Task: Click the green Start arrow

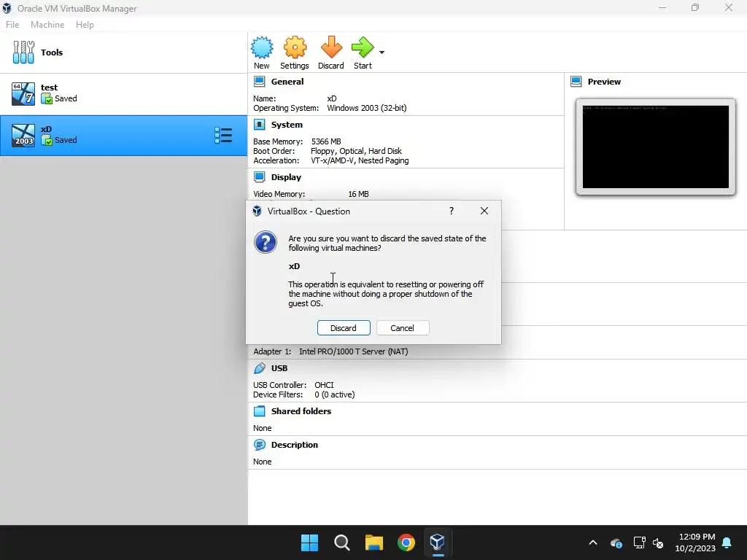Action: [363, 47]
